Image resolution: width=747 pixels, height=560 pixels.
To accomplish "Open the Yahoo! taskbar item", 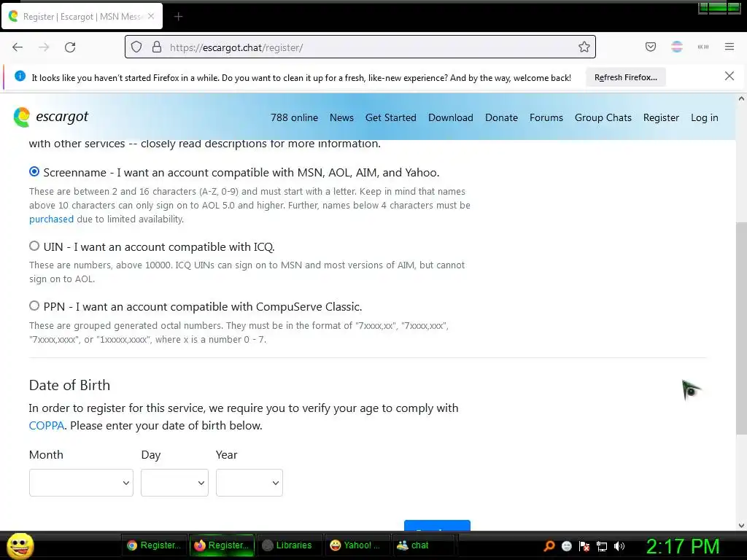I will pos(356,545).
